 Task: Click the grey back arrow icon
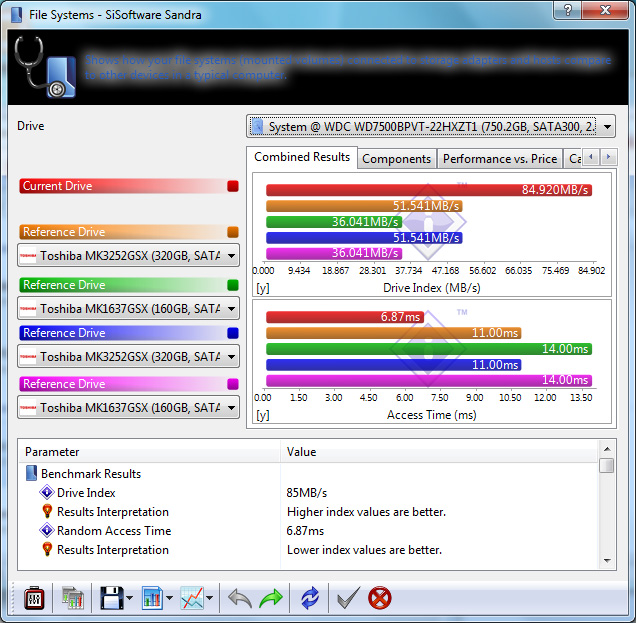[240, 599]
